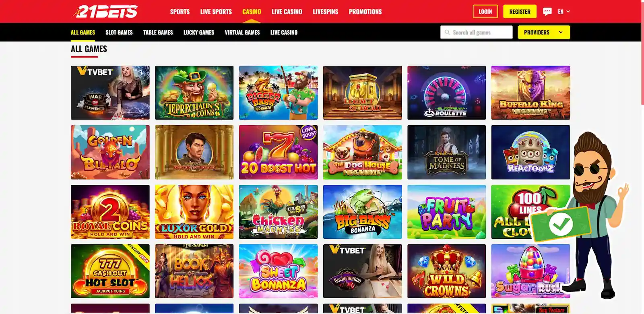Select the Sweet Bonanza game thumbnail
The height and width of the screenshot is (314, 644).
(x=278, y=271)
